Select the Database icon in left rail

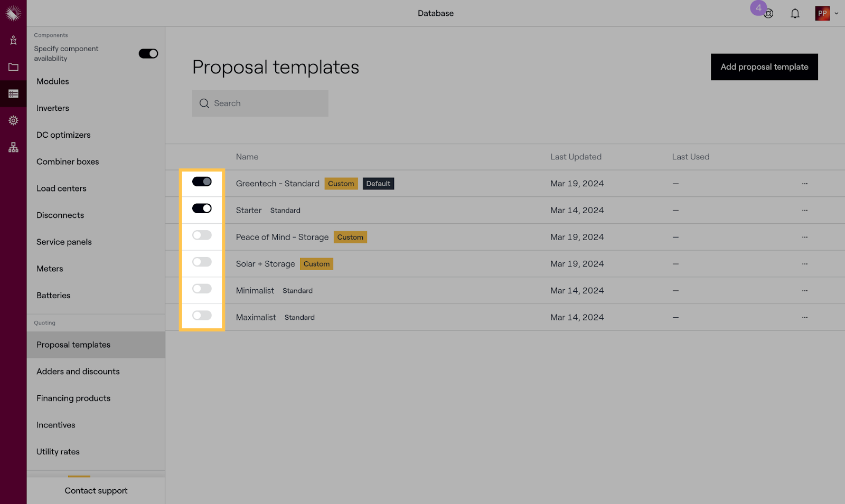(x=13, y=94)
